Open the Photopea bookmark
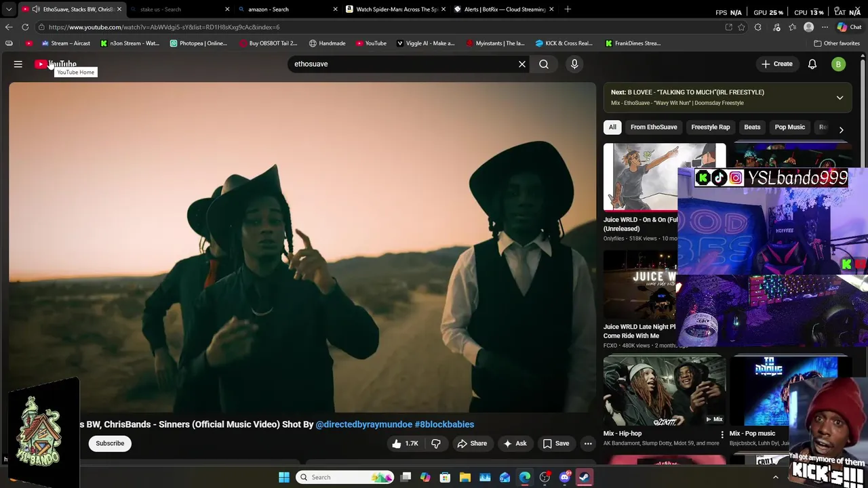The height and width of the screenshot is (488, 868). point(198,43)
